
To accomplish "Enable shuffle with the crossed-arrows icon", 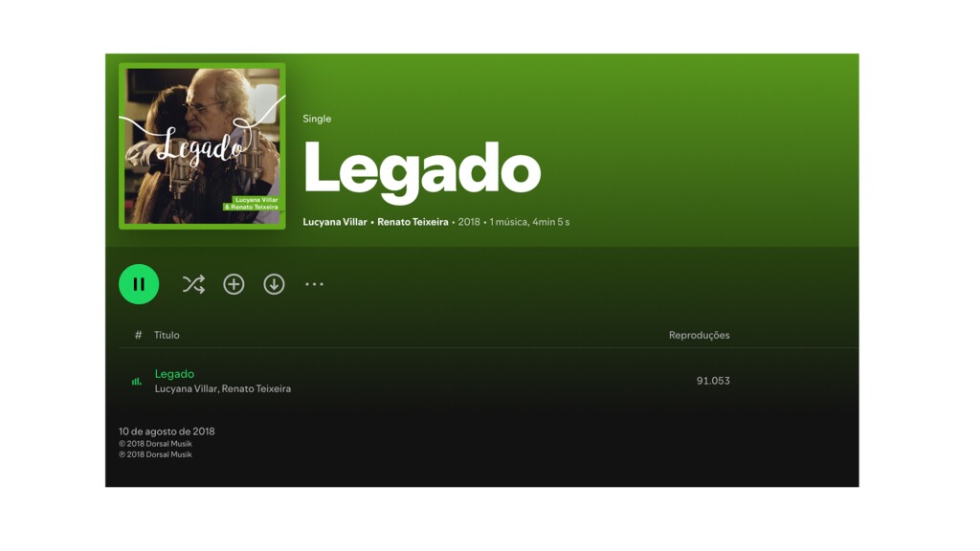I will tap(193, 284).
